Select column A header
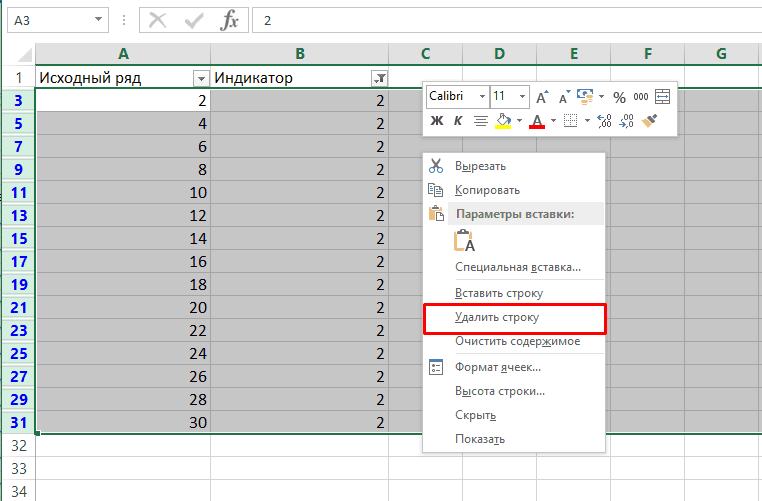 pyautogui.click(x=123, y=53)
